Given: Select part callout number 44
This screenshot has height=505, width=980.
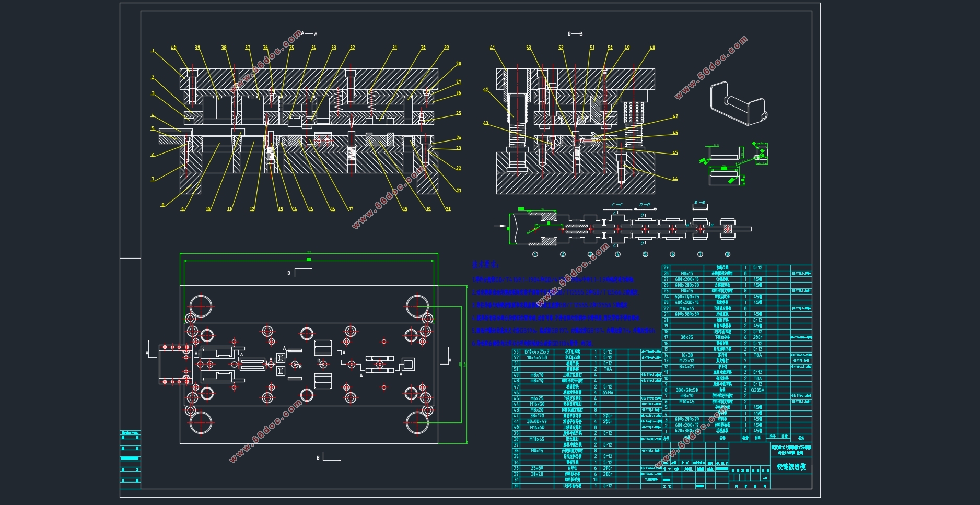Looking at the screenshot, I should tap(675, 179).
